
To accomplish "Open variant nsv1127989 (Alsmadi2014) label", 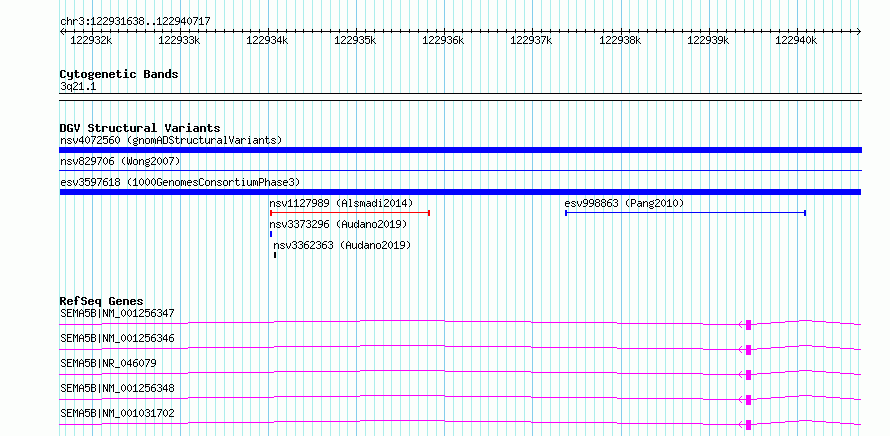I will 341,203.
